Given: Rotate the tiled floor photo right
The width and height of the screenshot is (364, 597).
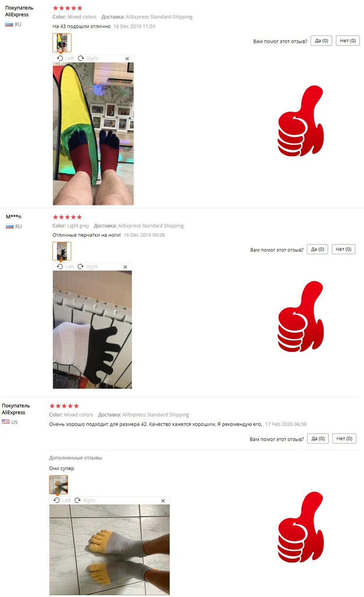Looking at the screenshot, I should 85,500.
